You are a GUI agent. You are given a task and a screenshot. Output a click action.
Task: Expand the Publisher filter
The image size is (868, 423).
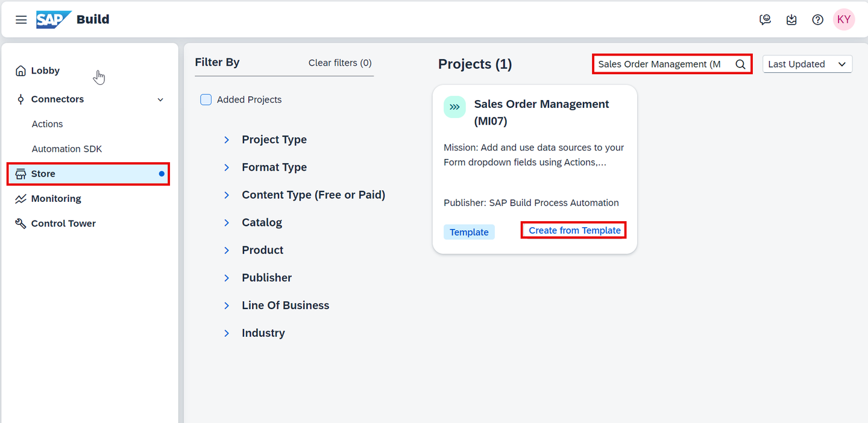227,278
